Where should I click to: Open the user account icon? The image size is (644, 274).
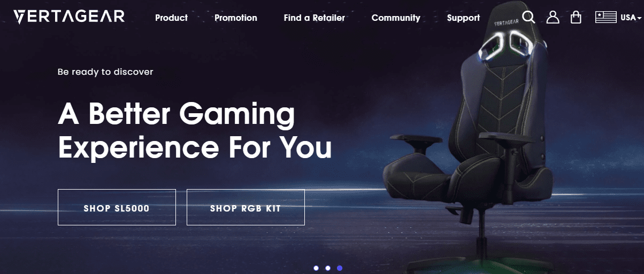coord(553,17)
